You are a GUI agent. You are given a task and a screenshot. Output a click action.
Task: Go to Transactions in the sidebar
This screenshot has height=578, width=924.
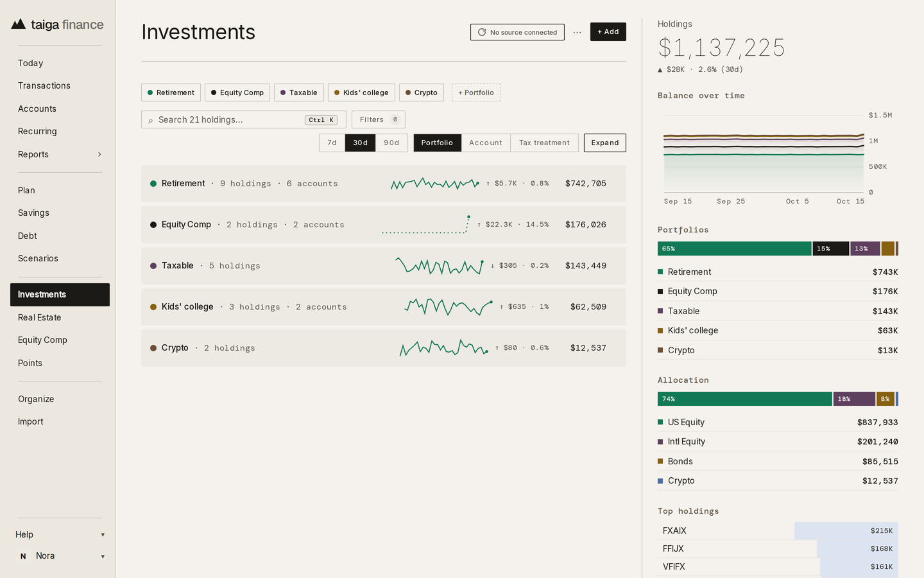(x=60, y=86)
